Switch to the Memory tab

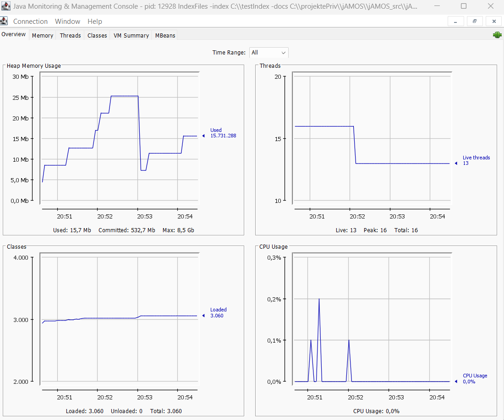(x=42, y=35)
